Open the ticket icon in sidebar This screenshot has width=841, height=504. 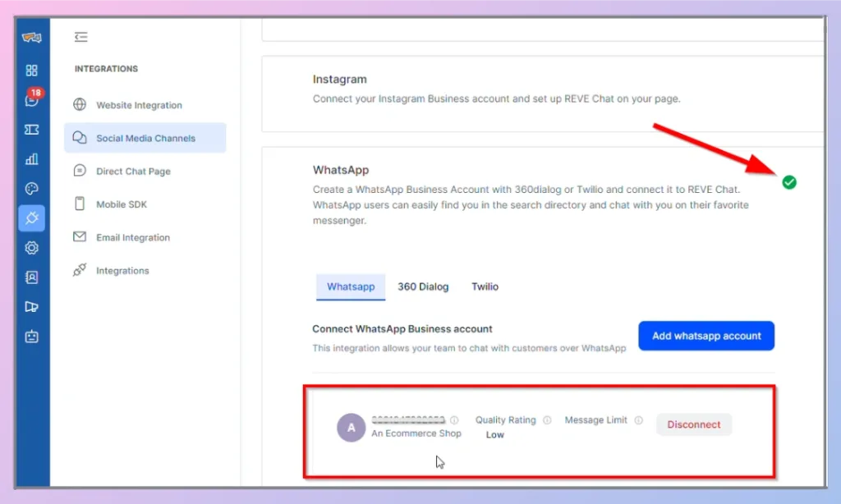(x=32, y=130)
